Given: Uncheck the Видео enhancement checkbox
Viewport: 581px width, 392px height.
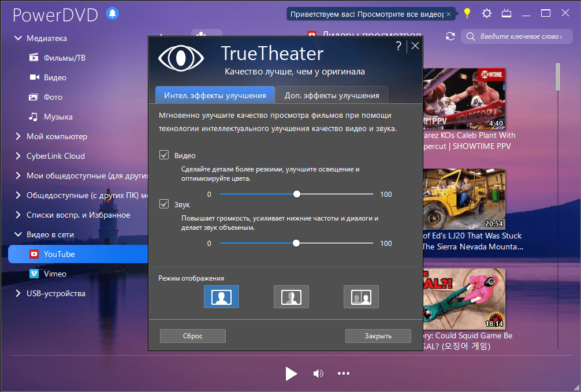Looking at the screenshot, I should click(x=164, y=155).
